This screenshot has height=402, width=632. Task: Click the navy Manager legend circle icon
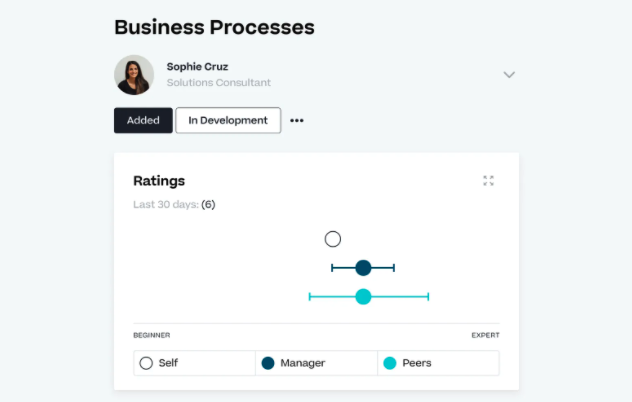(x=268, y=363)
